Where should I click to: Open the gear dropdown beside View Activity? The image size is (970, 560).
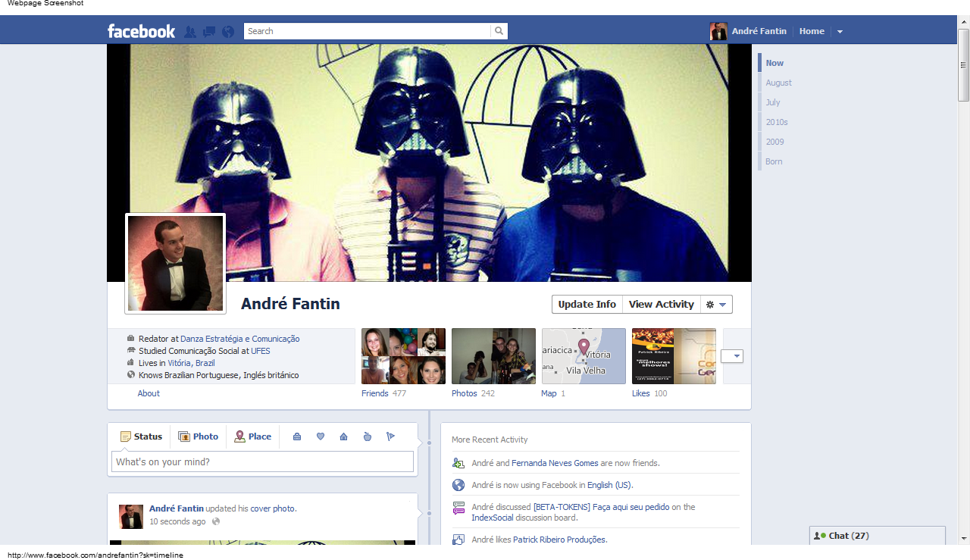[x=716, y=305]
